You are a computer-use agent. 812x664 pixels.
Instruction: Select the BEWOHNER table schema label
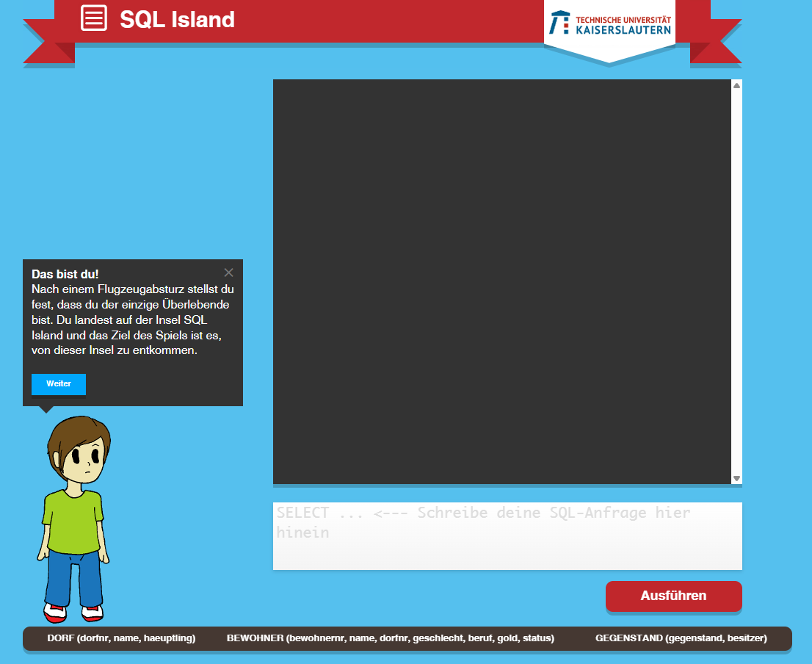(x=390, y=638)
